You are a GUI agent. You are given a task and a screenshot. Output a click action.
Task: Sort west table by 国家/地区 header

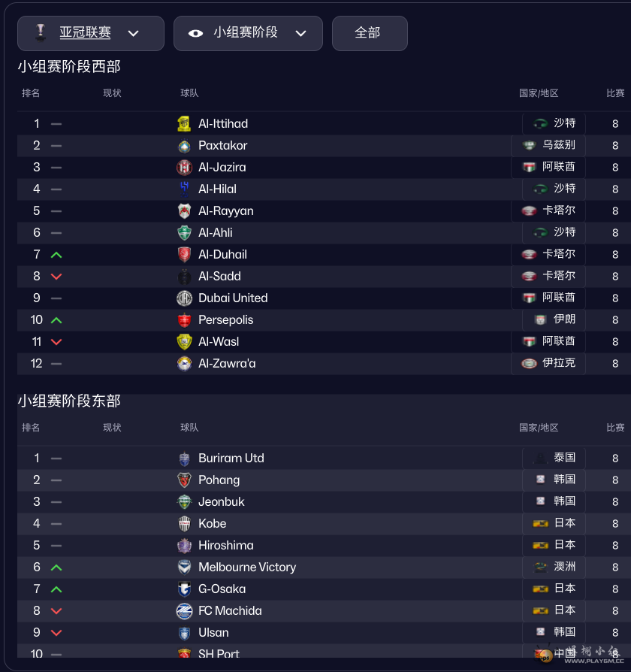click(539, 93)
